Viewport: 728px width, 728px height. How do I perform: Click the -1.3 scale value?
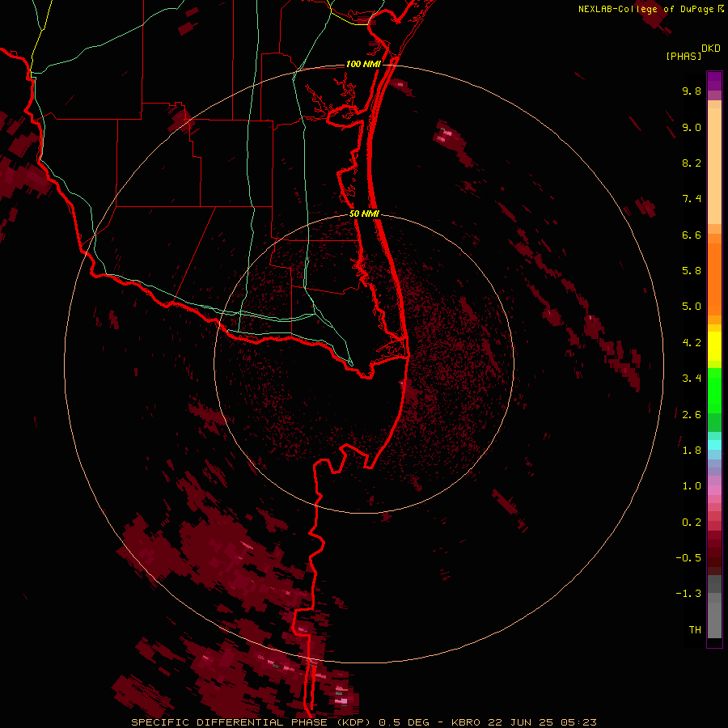(x=688, y=594)
